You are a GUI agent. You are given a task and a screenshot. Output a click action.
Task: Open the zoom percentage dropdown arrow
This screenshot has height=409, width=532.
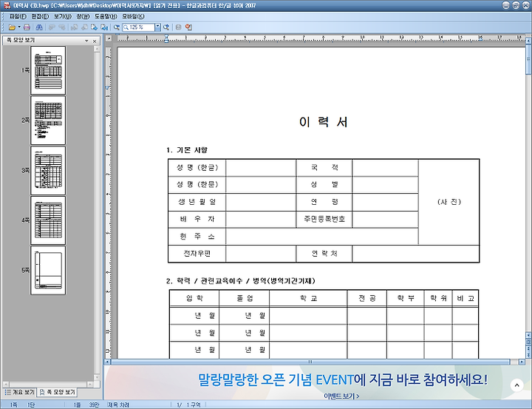(x=158, y=27)
